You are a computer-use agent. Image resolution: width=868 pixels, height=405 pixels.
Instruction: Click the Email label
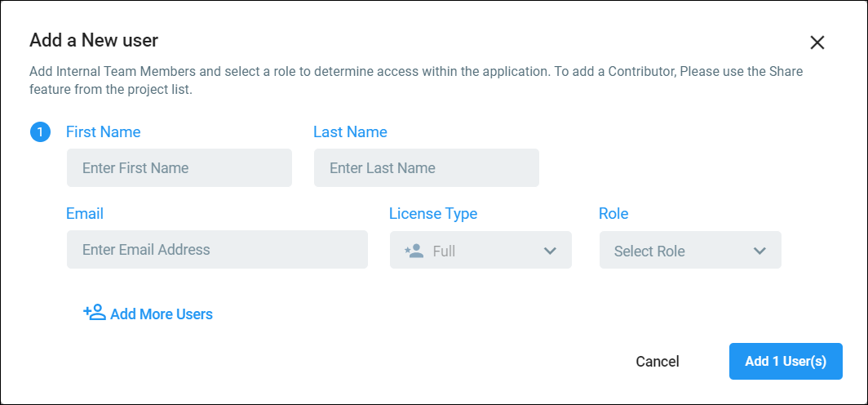(85, 213)
